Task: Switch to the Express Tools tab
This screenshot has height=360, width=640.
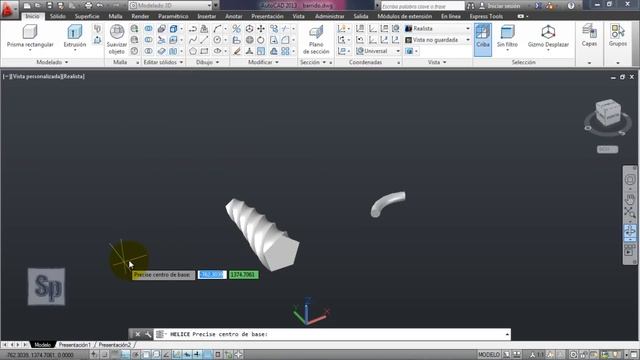Action: click(486, 16)
